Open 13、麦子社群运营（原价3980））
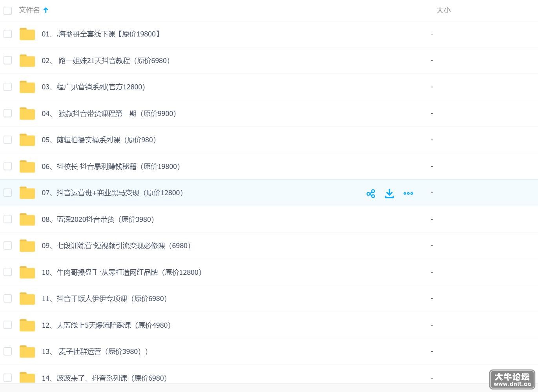The width and height of the screenshot is (538, 392). pos(95,352)
